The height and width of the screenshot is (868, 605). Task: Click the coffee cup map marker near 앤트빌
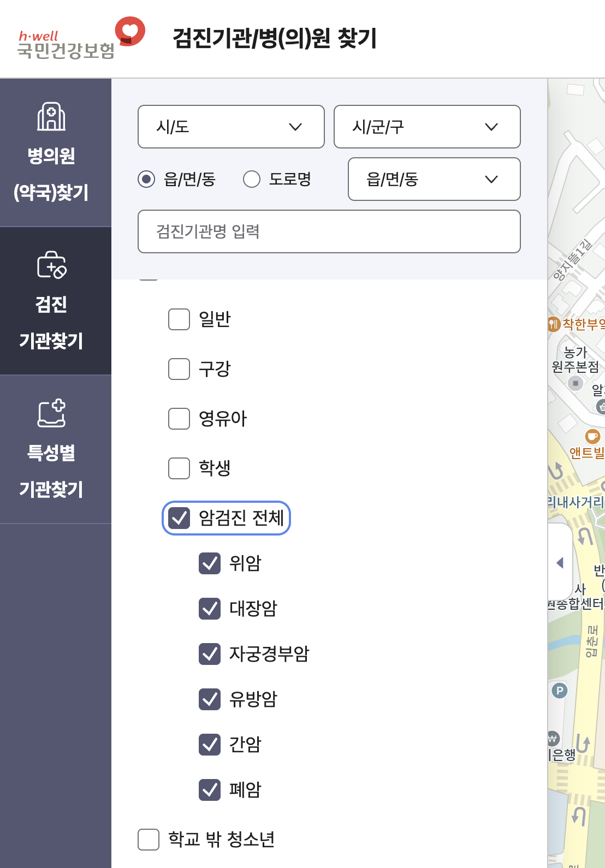coord(592,436)
